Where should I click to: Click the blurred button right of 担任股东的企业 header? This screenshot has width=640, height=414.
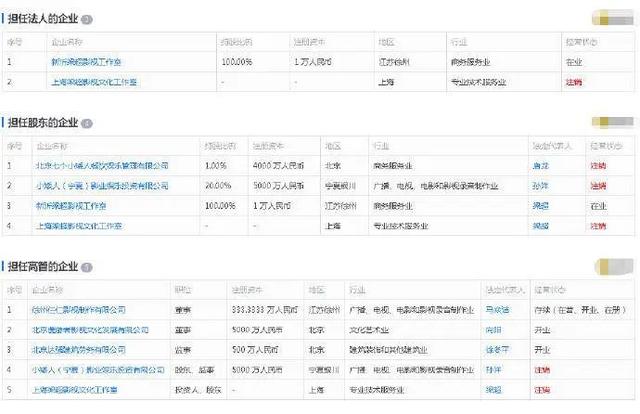tap(613, 122)
